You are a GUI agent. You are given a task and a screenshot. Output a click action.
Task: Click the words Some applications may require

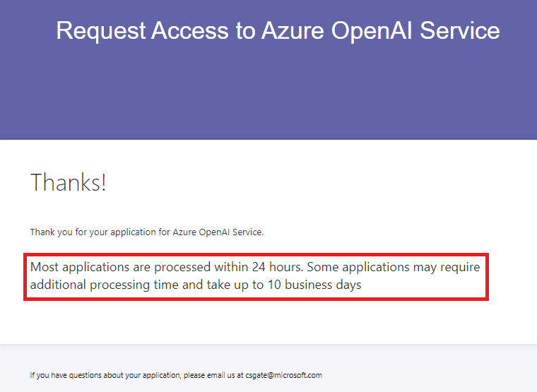point(394,267)
